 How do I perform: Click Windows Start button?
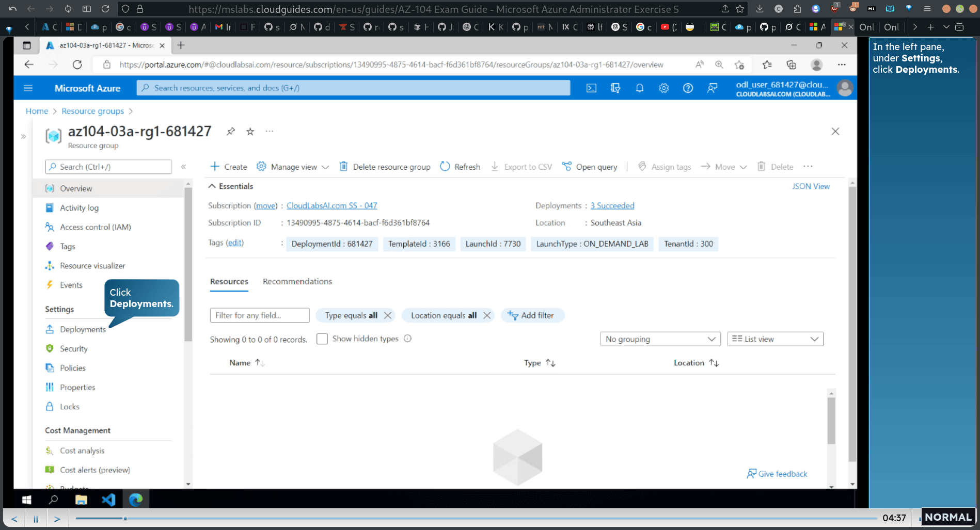[x=27, y=500]
